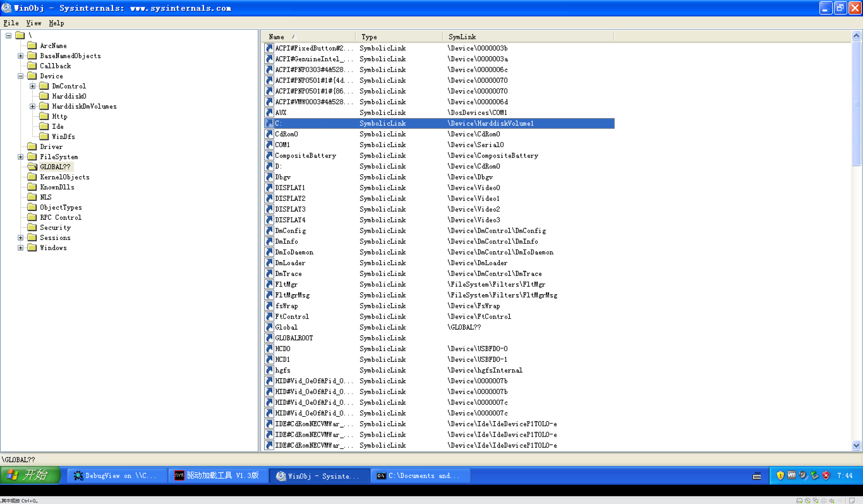Open the Help menu

tap(56, 23)
